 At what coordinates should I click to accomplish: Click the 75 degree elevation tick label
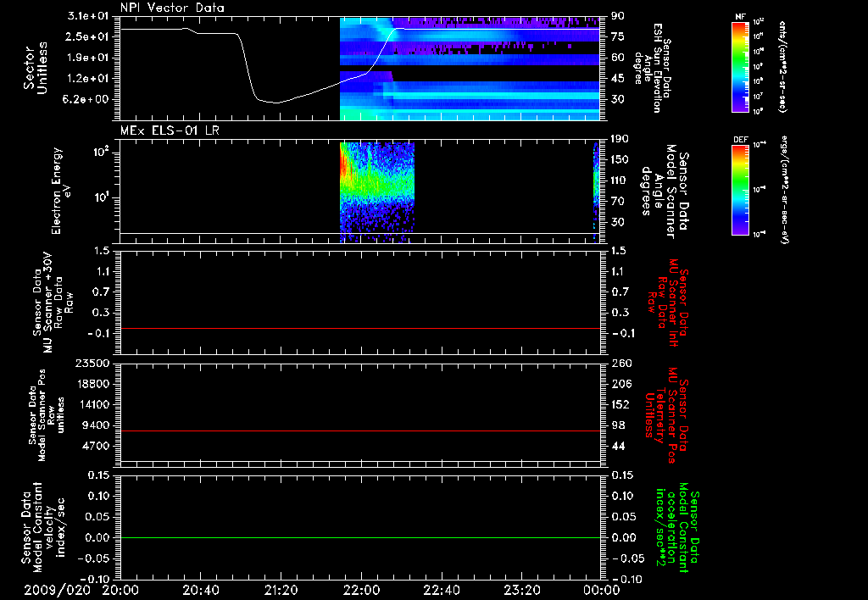click(x=617, y=36)
